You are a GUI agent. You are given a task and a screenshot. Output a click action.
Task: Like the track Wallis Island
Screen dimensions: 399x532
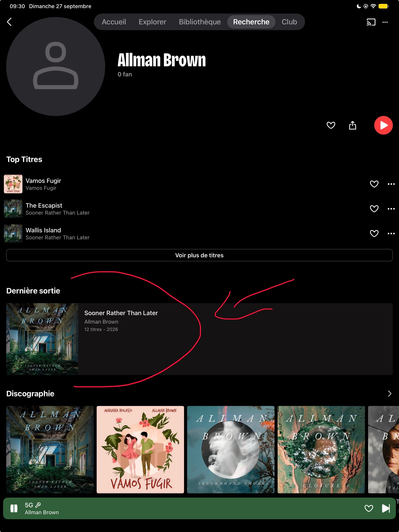(x=374, y=233)
